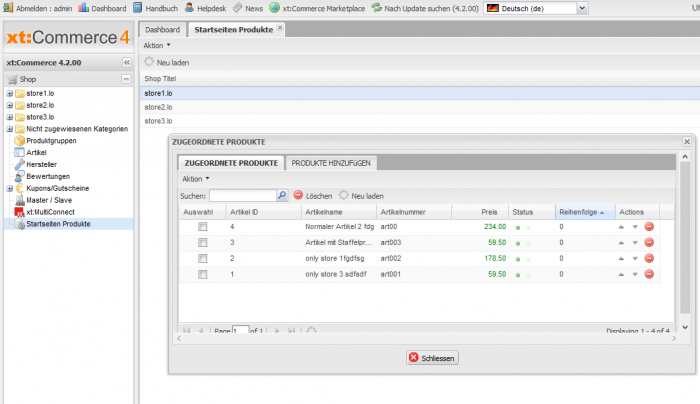This screenshot has height=404, width=700.
Task: Open Aktion dropdown below main tabs
Action: 157,46
